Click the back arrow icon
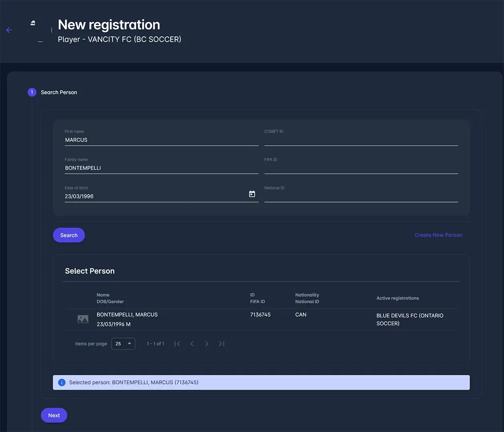The height and width of the screenshot is (432, 504). click(9, 30)
